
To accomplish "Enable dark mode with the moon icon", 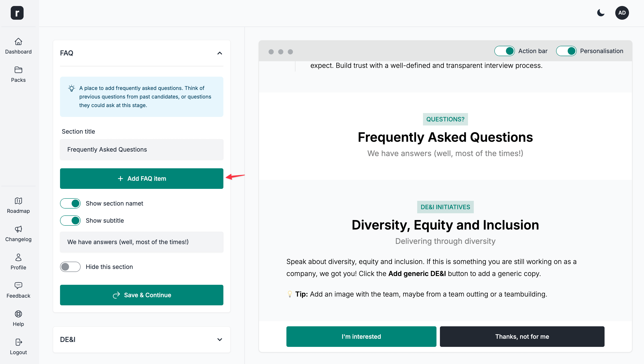I will pos(601,13).
